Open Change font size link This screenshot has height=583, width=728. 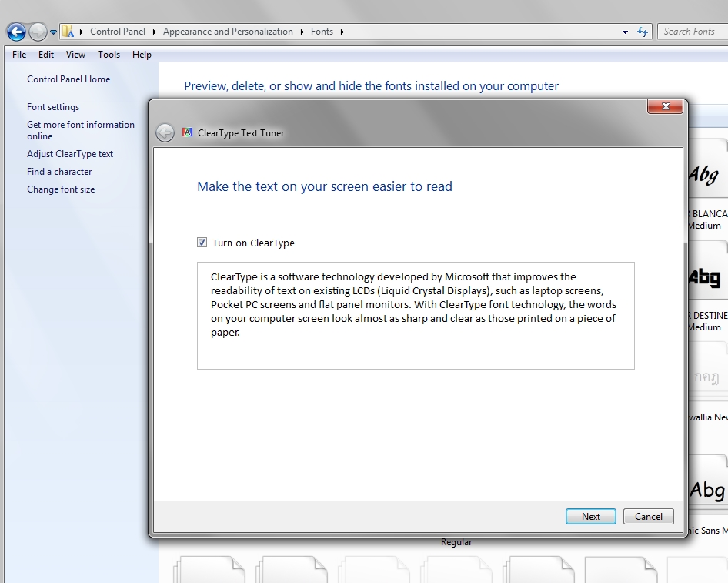tap(61, 189)
